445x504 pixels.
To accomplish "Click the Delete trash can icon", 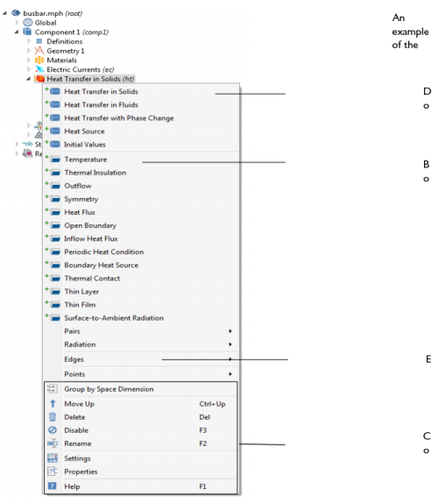I will [x=53, y=417].
